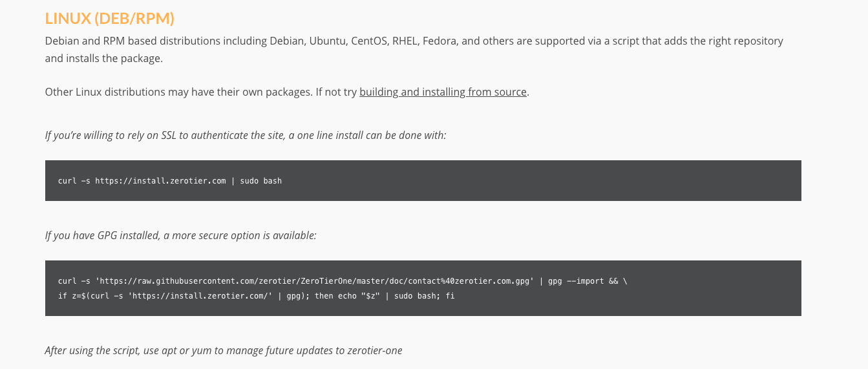The width and height of the screenshot is (868, 369).
Task: Click the 'After using the script' note
Action: [x=224, y=350]
